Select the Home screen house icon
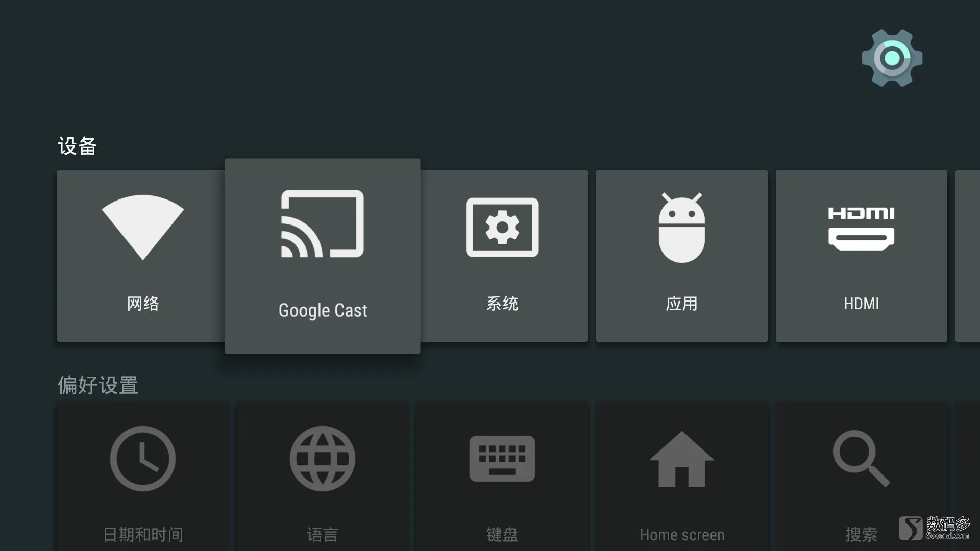The image size is (980, 551). pyautogui.click(x=682, y=459)
